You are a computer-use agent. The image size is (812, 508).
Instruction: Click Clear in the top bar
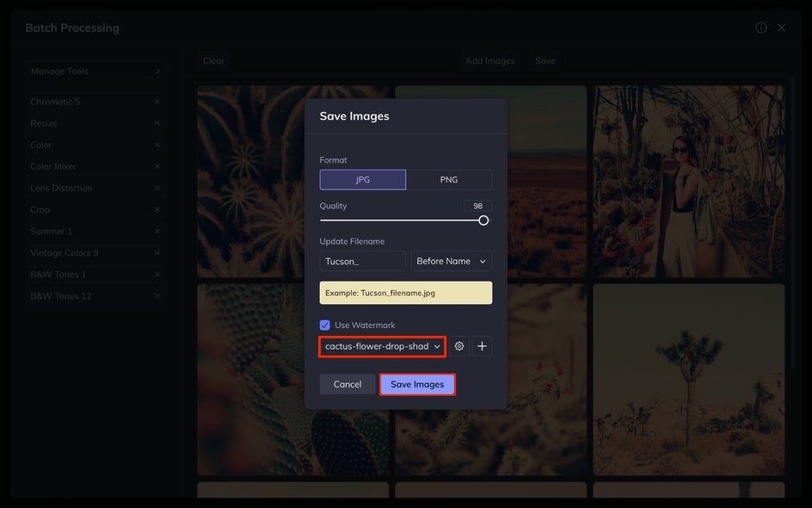point(213,60)
